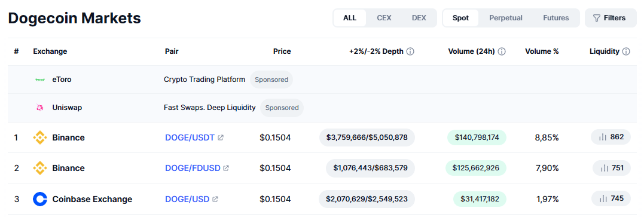Screen dimensions: 644x217
Task: Click the Uniswap unicorn logo icon
Action: [40, 108]
